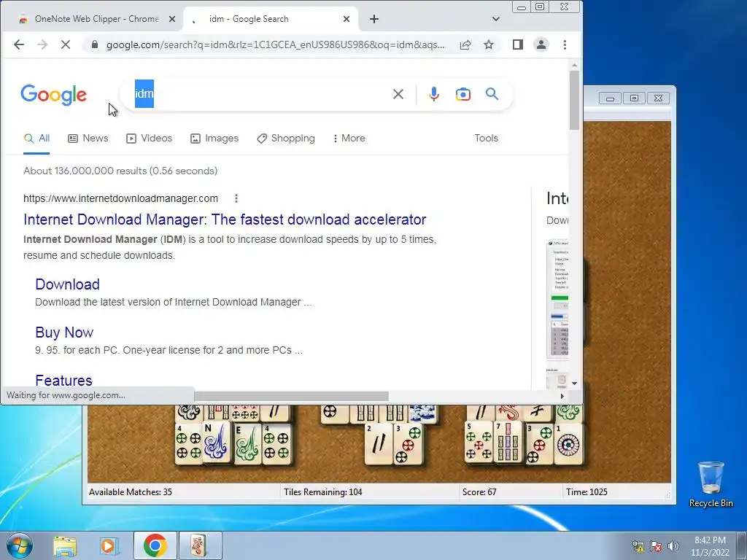This screenshot has height=560, width=747.
Task: Click the volume speaker tray icon
Action: (673, 546)
